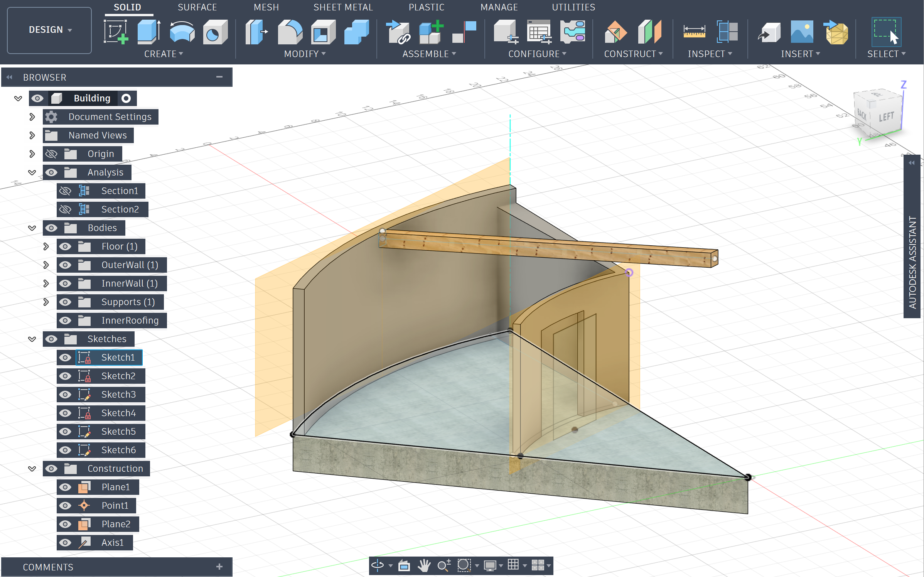Click the Insert Derive icon
This screenshot has width=924, height=577.
pyautogui.click(x=769, y=32)
